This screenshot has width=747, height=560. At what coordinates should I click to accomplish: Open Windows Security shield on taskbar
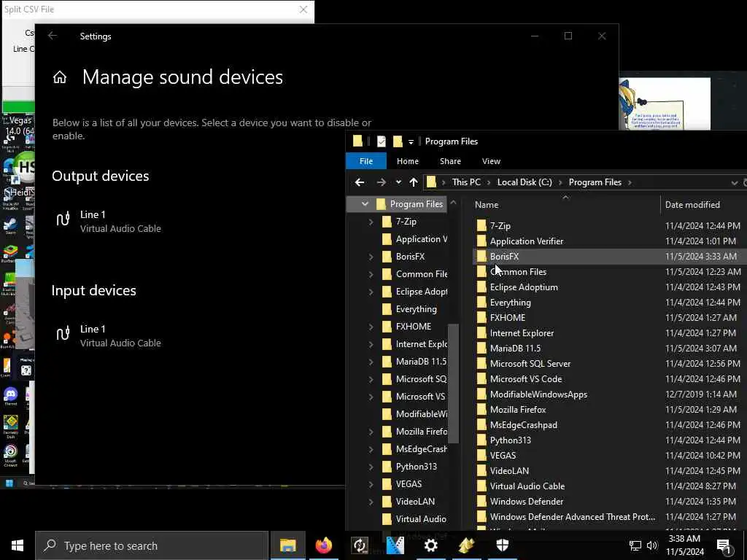click(x=502, y=545)
